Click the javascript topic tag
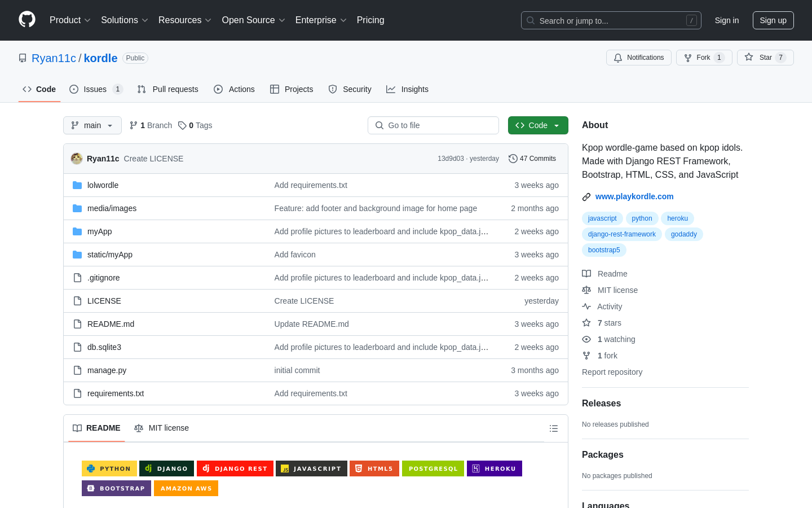This screenshot has width=812, height=508. click(x=602, y=218)
